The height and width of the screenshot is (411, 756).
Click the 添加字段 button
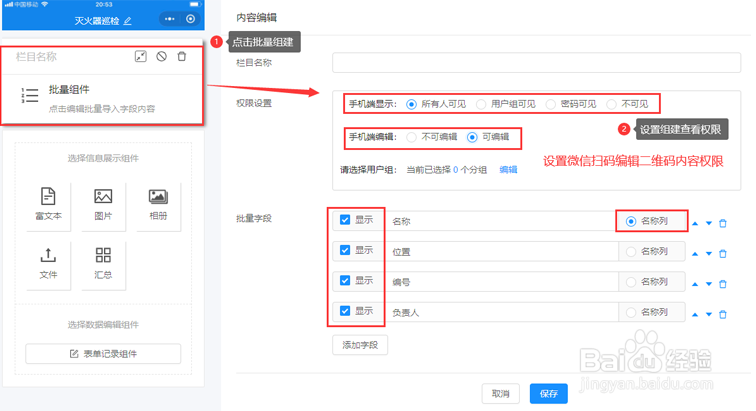[360, 345]
